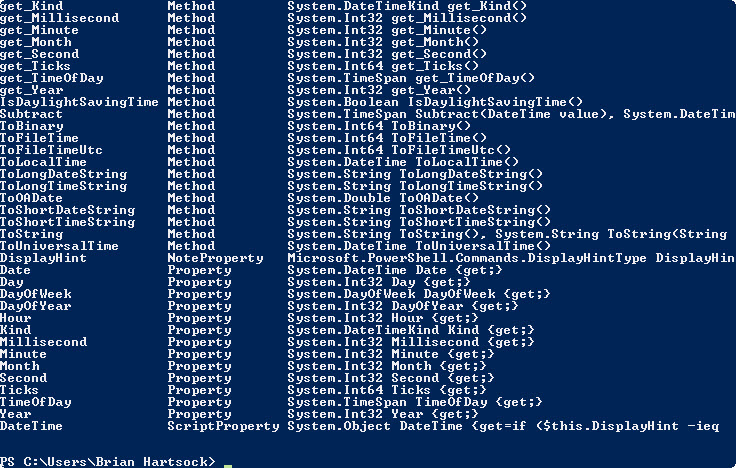The width and height of the screenshot is (736, 468).
Task: Click the ToLongDateString method name
Action: click(63, 174)
